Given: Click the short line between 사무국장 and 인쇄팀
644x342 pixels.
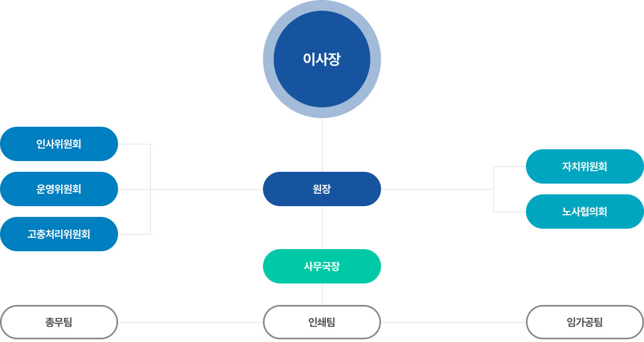Looking at the screenshot, I should pos(322,294).
